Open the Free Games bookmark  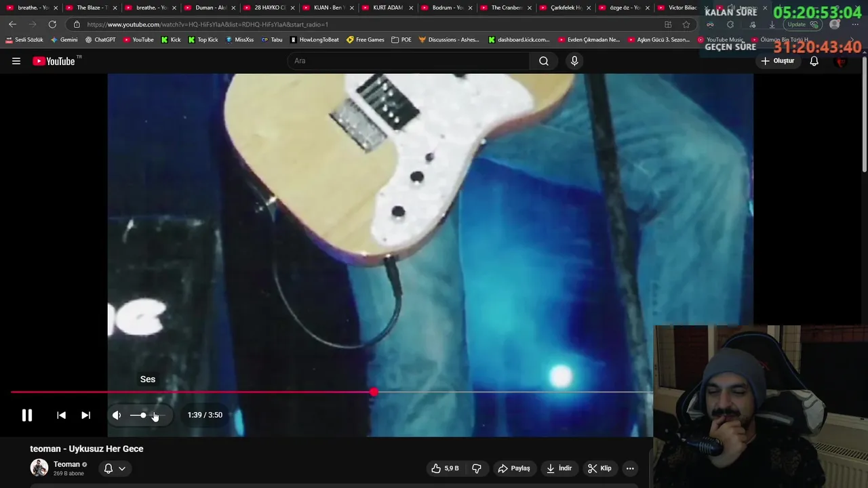coord(365,40)
